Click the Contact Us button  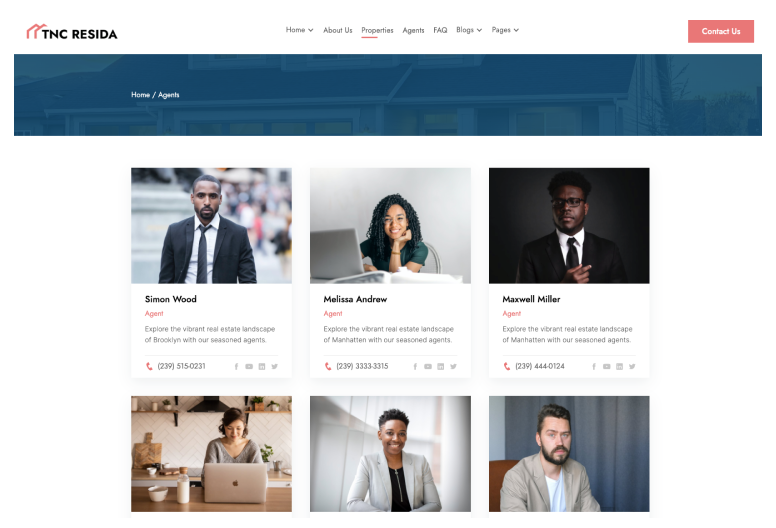[x=721, y=31]
